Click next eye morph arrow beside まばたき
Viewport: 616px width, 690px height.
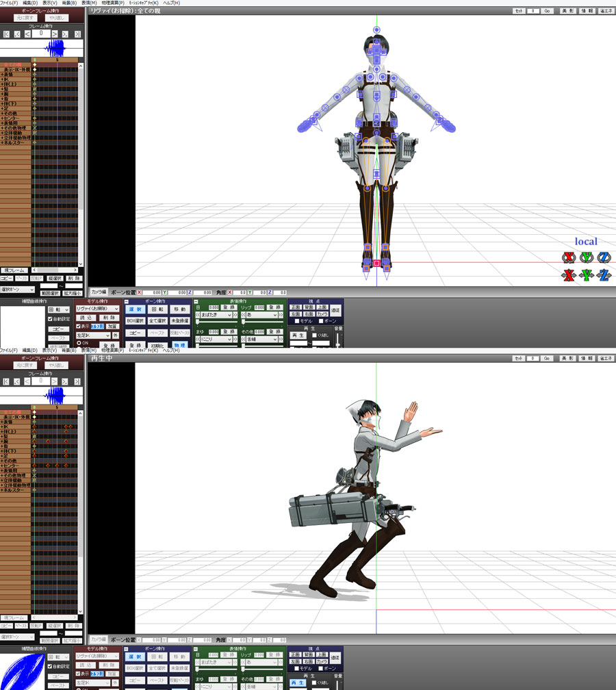coord(235,315)
